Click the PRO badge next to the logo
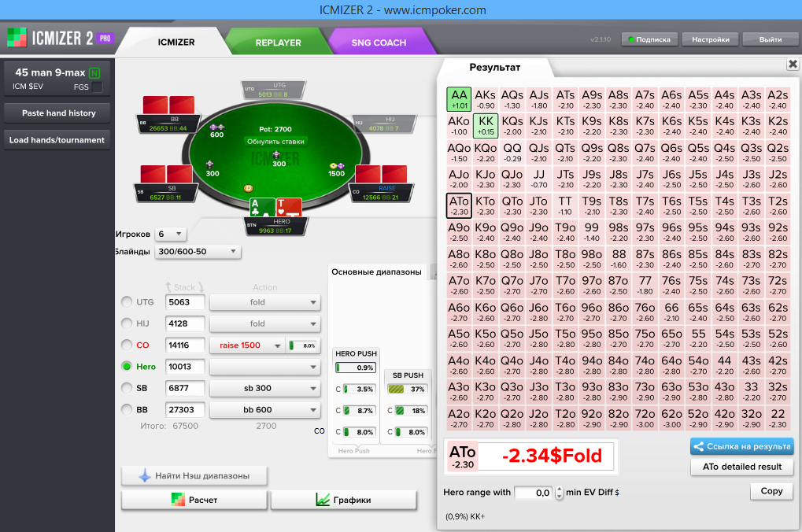Image resolution: width=802 pixels, height=532 pixels. tap(105, 39)
